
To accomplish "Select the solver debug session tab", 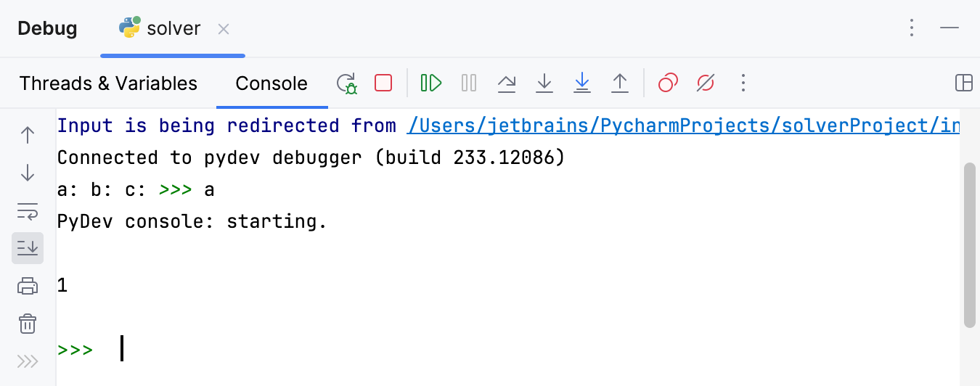I will [173, 29].
